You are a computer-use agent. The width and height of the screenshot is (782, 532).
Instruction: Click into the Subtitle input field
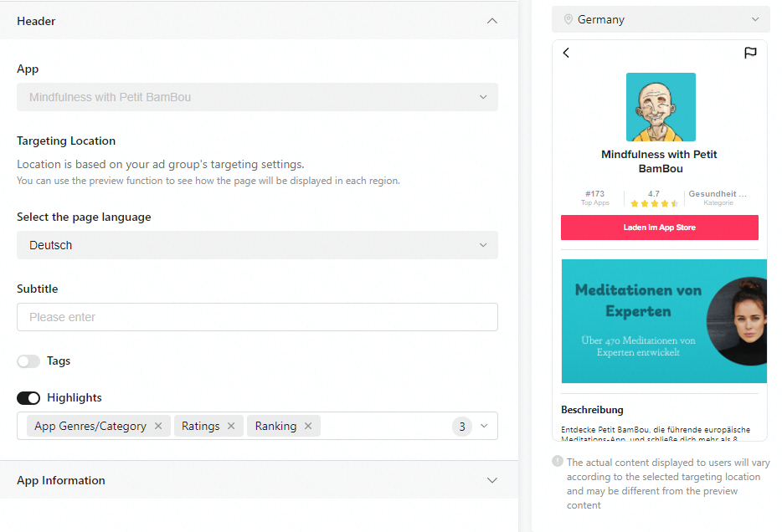pos(257,317)
